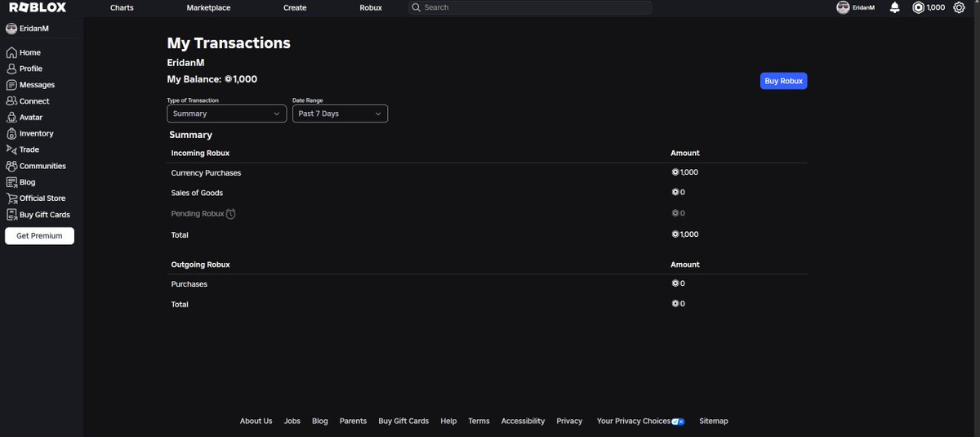
Task: Open Messages text in the sidebar
Action: coord(38,85)
